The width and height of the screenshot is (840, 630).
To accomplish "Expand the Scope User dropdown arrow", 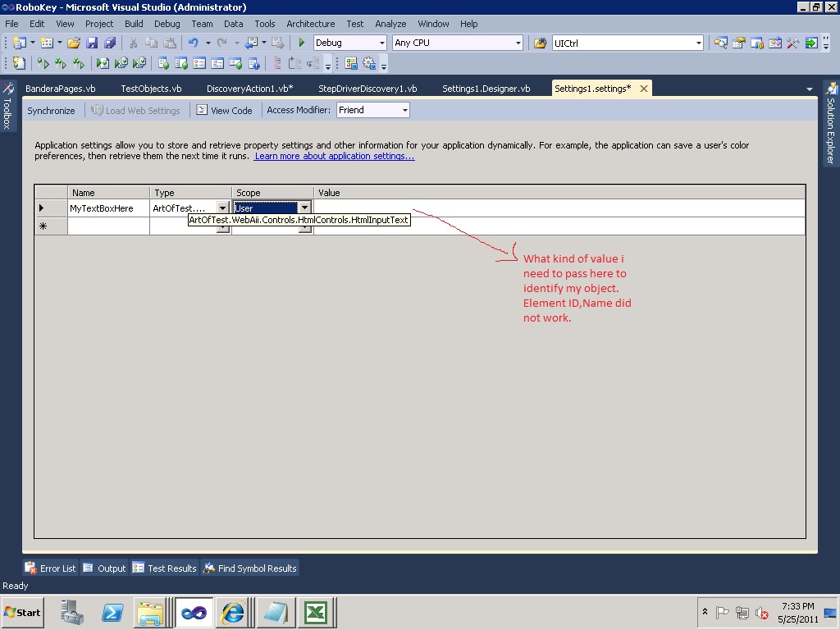I will (304, 208).
